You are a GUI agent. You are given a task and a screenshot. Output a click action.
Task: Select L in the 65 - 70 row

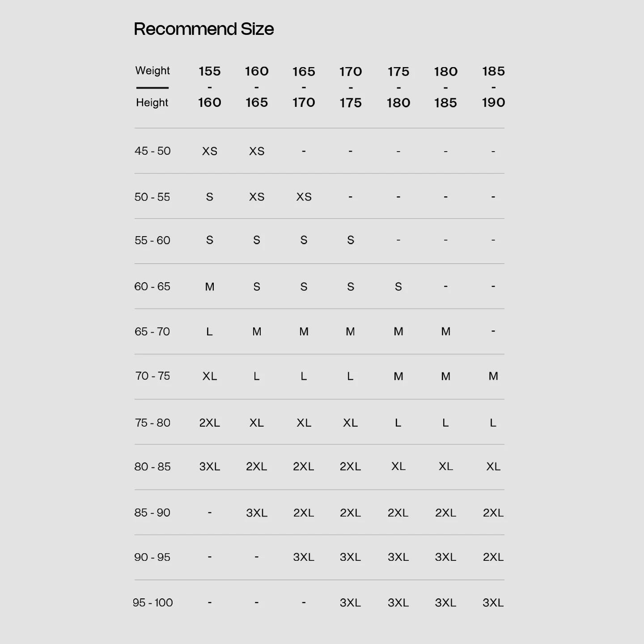click(x=209, y=331)
